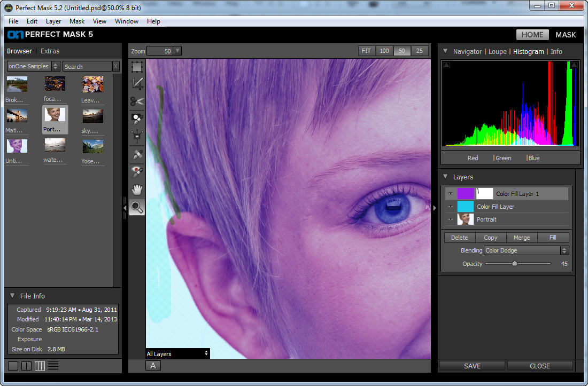Switch to the Browser tab
The height and width of the screenshot is (386, 588).
19,51
